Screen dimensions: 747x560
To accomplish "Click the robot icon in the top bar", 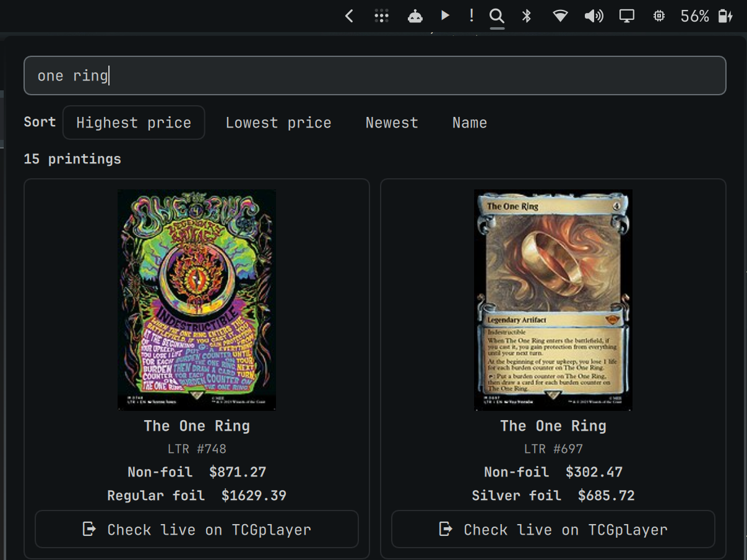I will [x=415, y=17].
